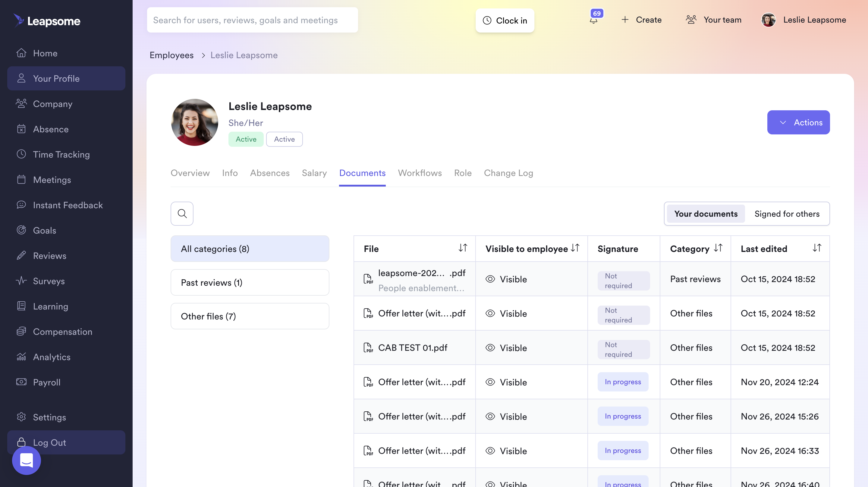Open the CAB TEST 01.pdf file
This screenshot has height=487, width=868.
413,348
